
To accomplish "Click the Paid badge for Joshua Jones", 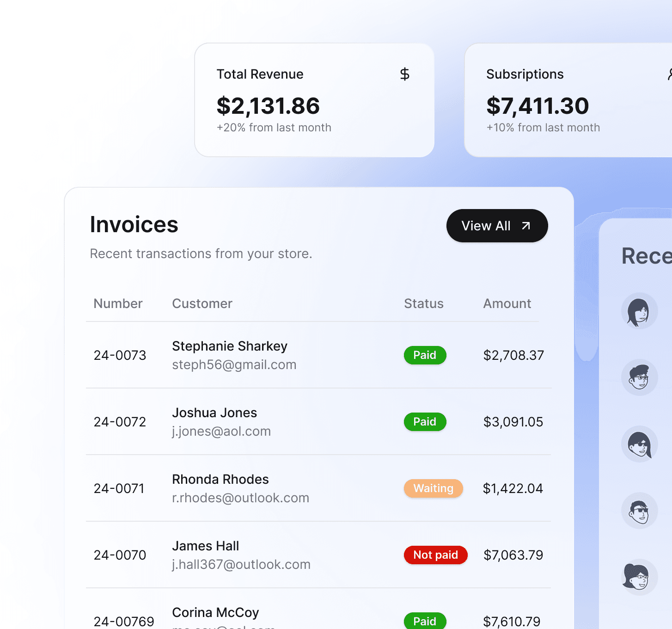I will pos(425,422).
